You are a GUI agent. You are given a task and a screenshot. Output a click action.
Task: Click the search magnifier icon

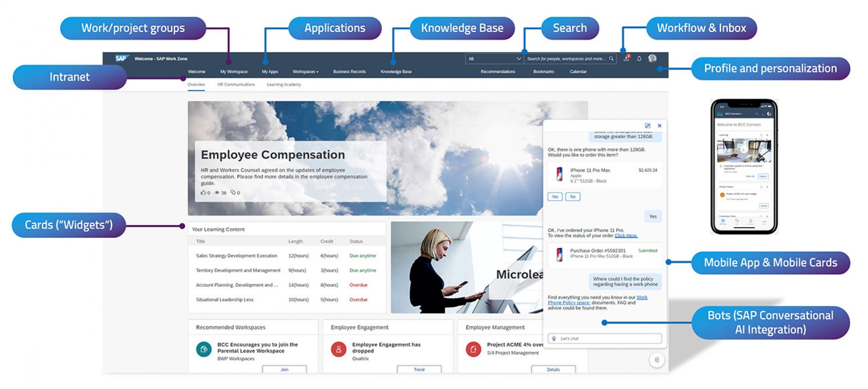tap(611, 59)
